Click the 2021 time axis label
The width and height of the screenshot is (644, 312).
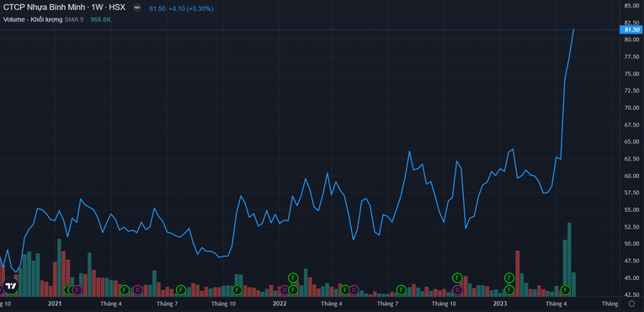point(55,304)
